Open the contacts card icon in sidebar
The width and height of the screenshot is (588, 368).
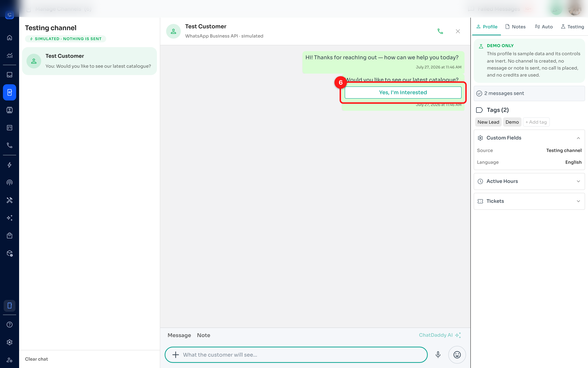10,110
